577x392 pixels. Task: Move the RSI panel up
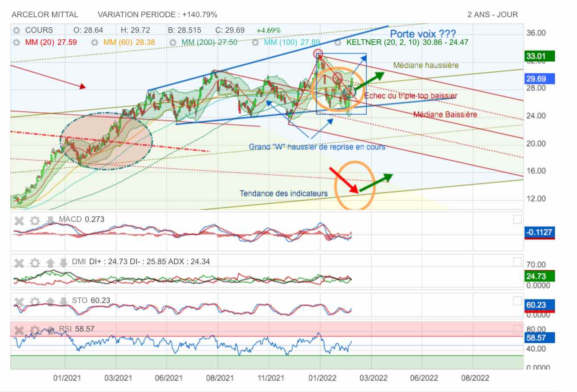click(x=50, y=330)
